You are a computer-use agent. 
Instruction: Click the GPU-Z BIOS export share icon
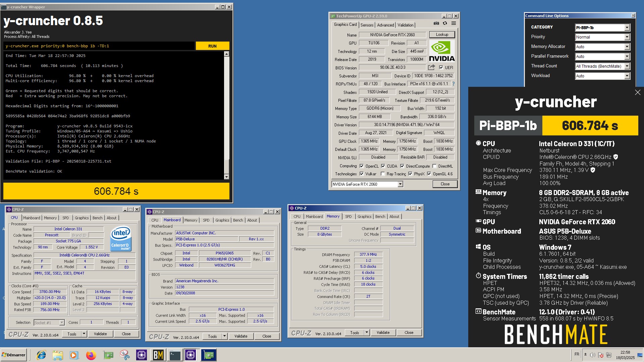(x=432, y=67)
